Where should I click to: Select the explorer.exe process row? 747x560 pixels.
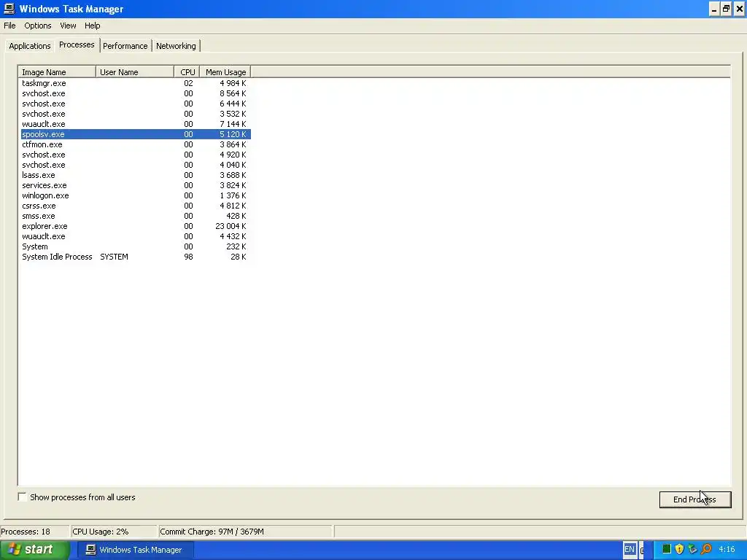(136, 227)
